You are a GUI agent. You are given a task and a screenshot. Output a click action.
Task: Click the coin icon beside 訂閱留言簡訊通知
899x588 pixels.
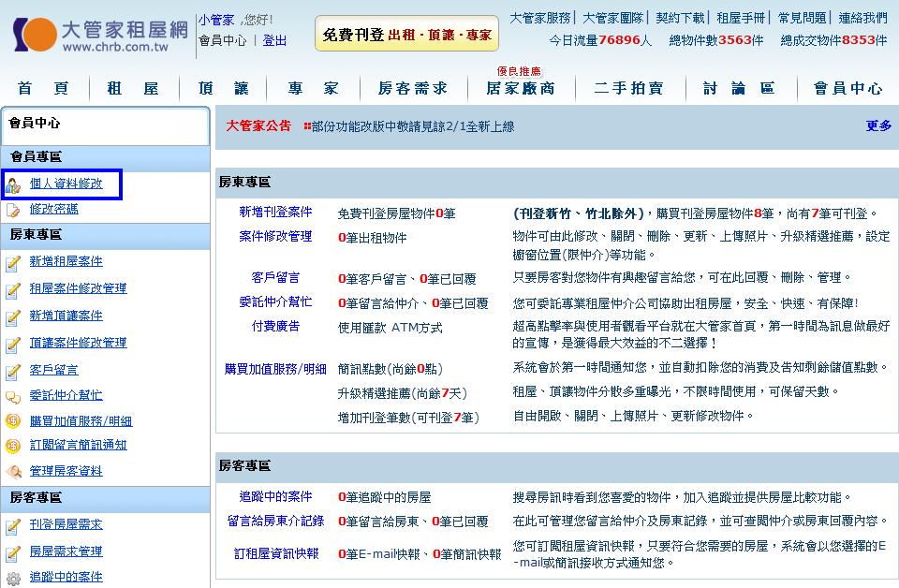pos(12,446)
